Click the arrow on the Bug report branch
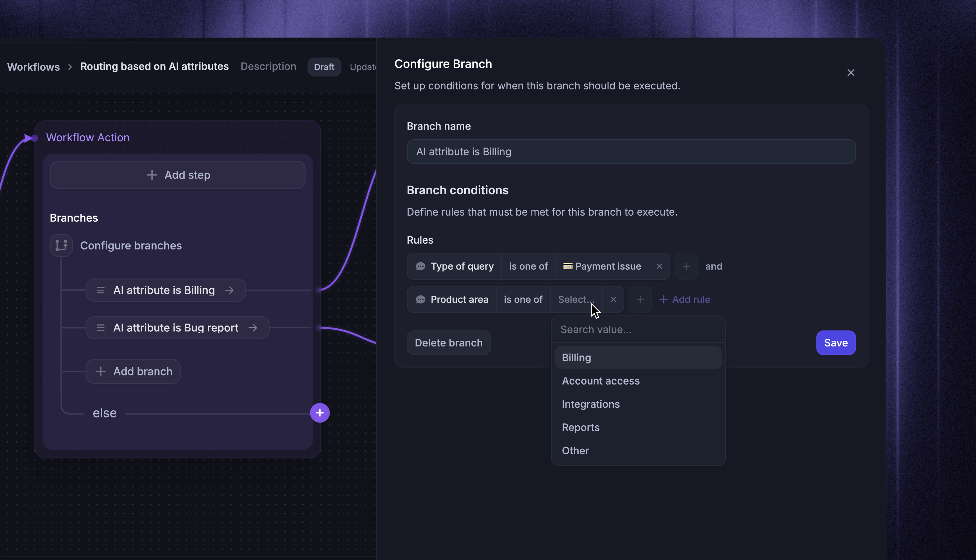The height and width of the screenshot is (560, 976). pyautogui.click(x=253, y=328)
